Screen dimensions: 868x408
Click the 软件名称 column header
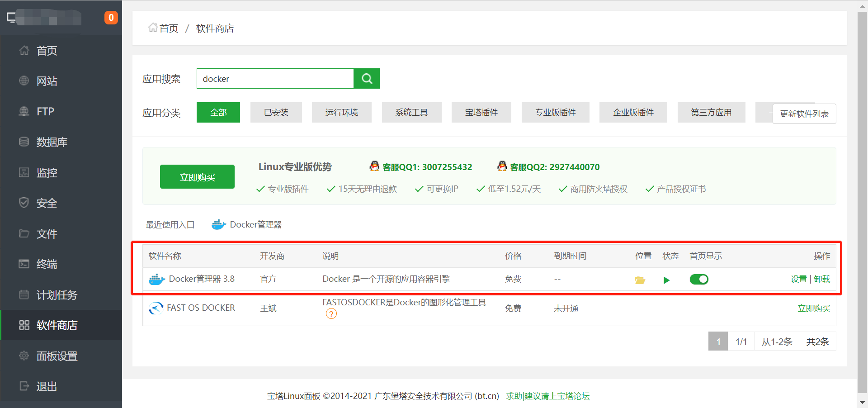[165, 256]
